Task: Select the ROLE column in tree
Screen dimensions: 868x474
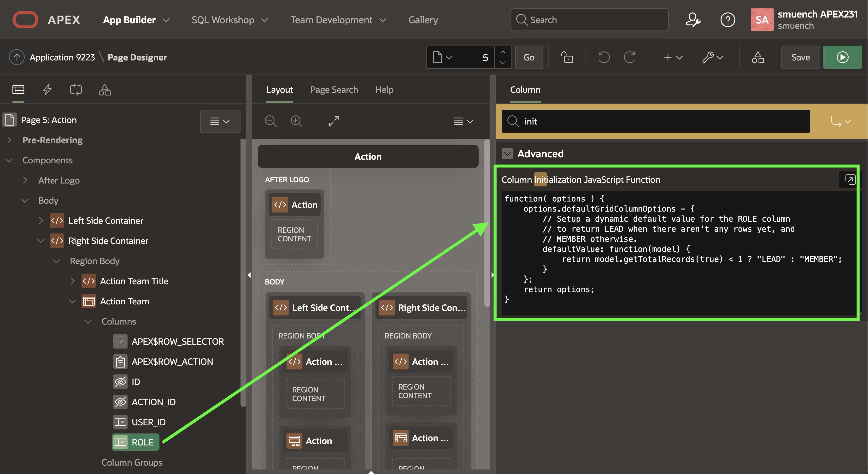Action: [x=142, y=442]
